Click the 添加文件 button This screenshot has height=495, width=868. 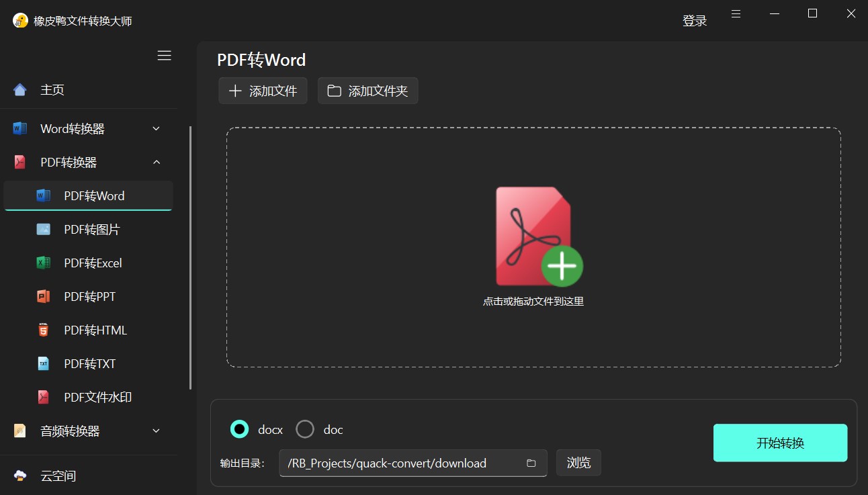(x=263, y=91)
